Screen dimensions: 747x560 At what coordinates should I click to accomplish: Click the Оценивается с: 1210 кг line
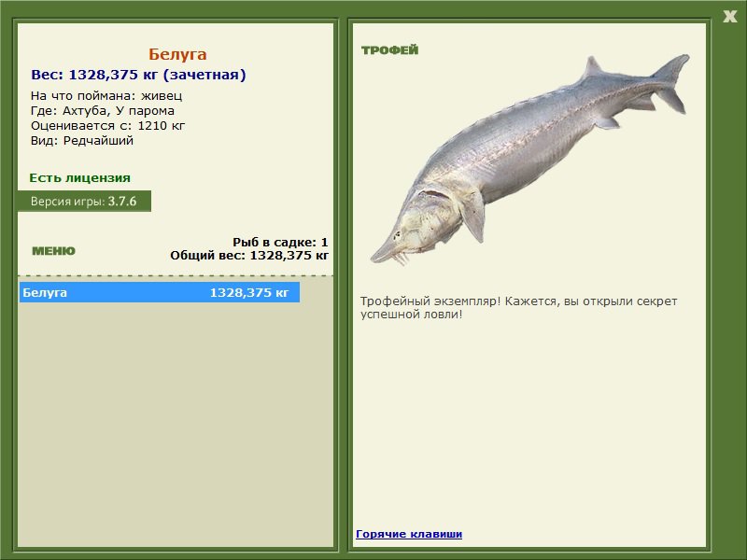pos(107,126)
